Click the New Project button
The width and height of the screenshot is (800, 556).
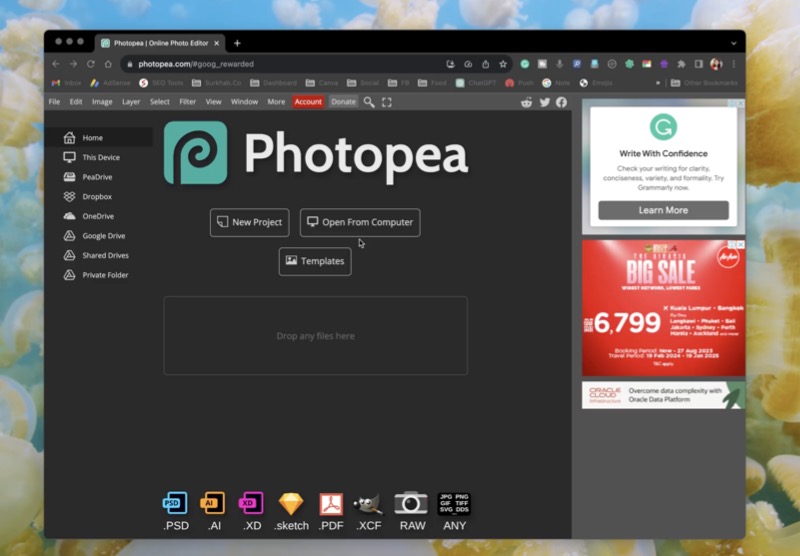(x=249, y=222)
